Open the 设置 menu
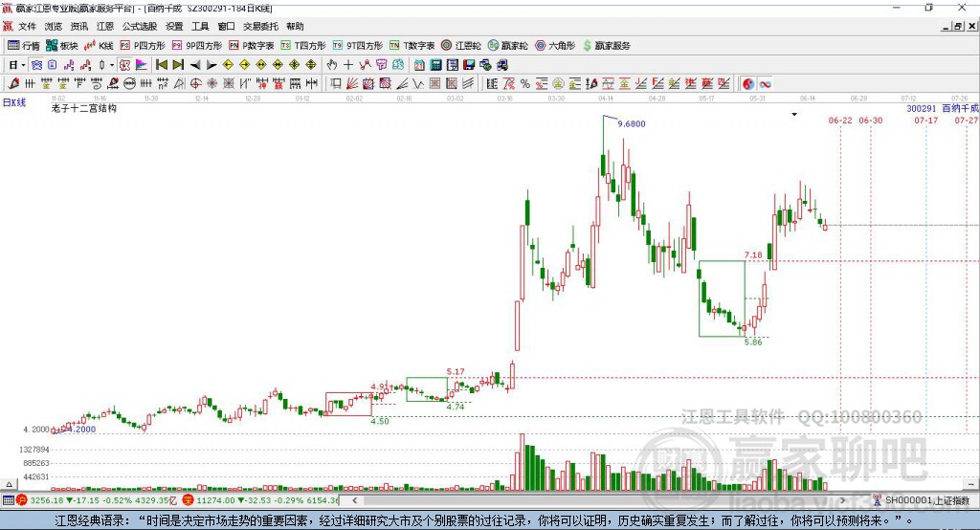 pos(174,26)
